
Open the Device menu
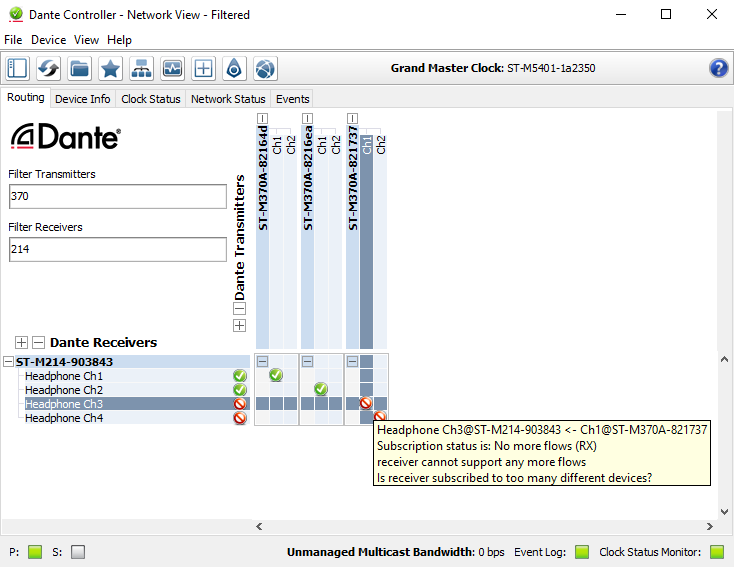pos(48,40)
